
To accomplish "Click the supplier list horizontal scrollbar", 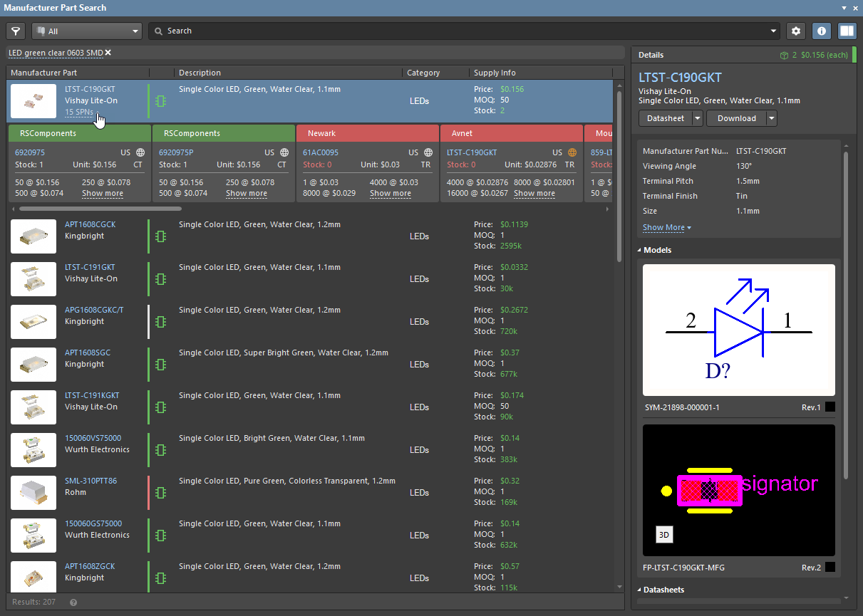I will click(100, 209).
